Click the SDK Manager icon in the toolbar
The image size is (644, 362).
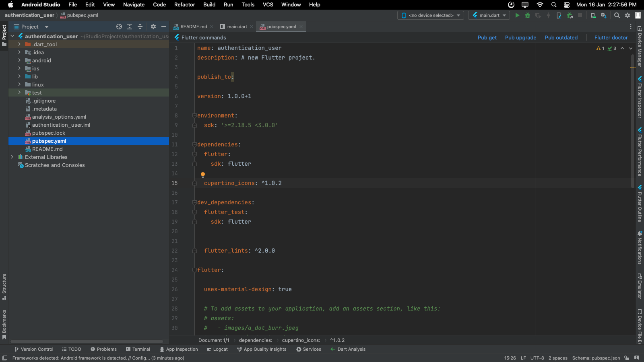pyautogui.click(x=603, y=15)
